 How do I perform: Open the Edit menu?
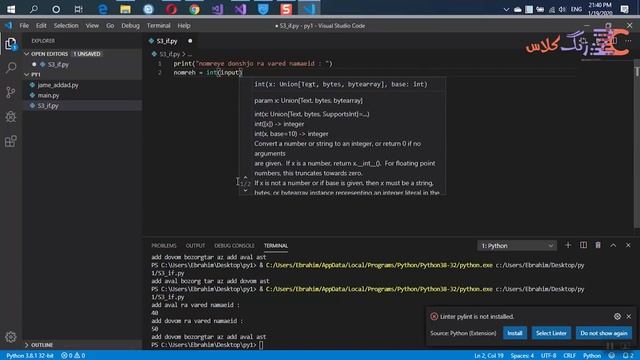point(41,25)
